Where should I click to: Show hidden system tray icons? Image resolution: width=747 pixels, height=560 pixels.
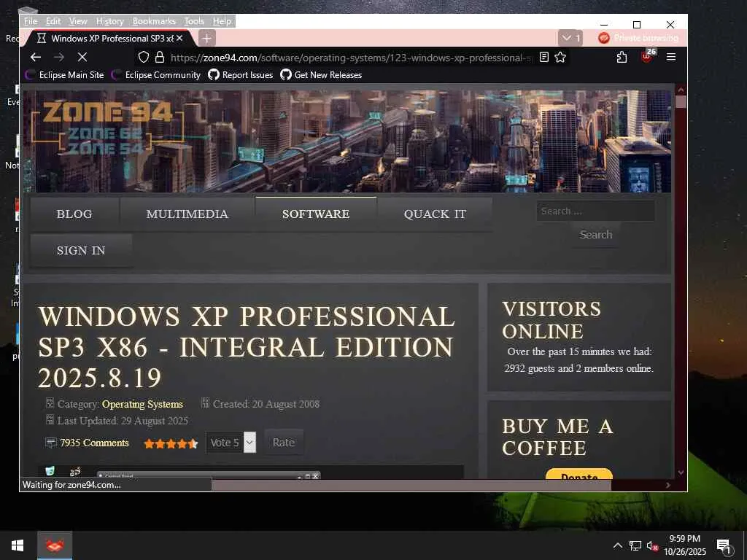(617, 545)
